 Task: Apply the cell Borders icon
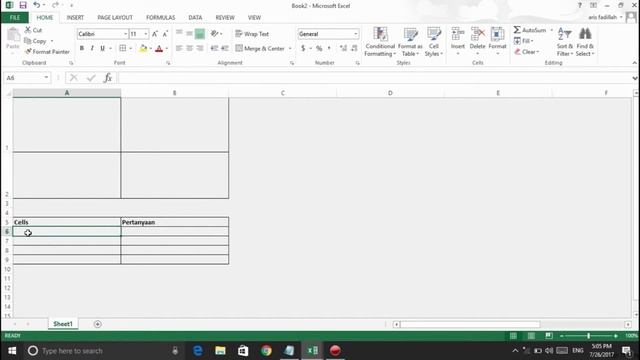(x=122, y=48)
